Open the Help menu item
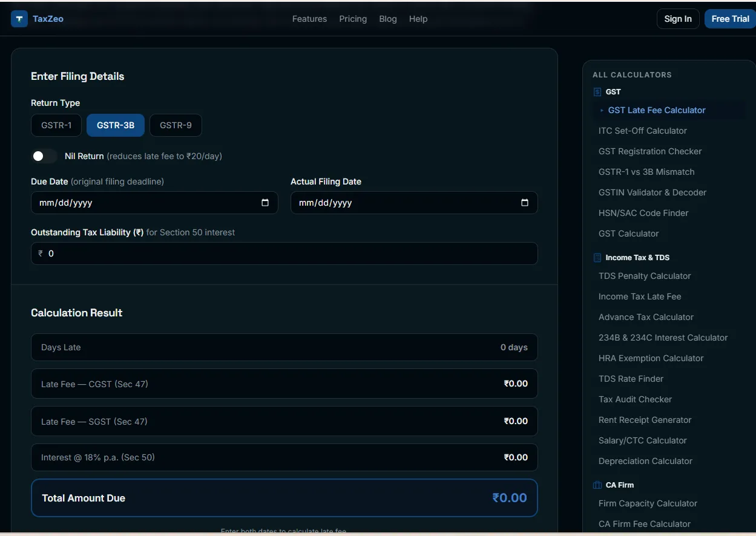This screenshot has height=536, width=756. (418, 19)
